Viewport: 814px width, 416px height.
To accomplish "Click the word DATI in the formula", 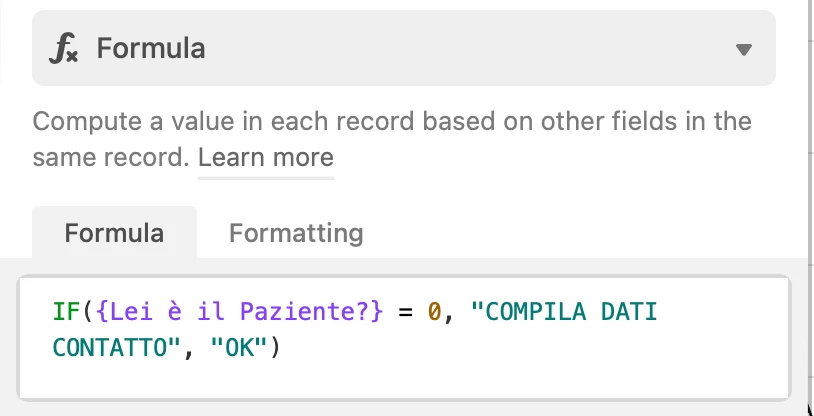I will [x=629, y=312].
